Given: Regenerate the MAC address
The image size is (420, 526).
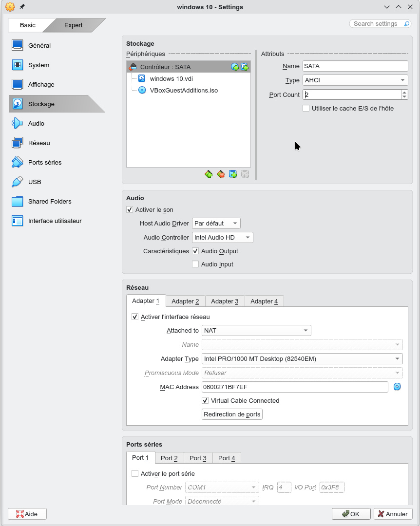Looking at the screenshot, I should (x=397, y=387).
